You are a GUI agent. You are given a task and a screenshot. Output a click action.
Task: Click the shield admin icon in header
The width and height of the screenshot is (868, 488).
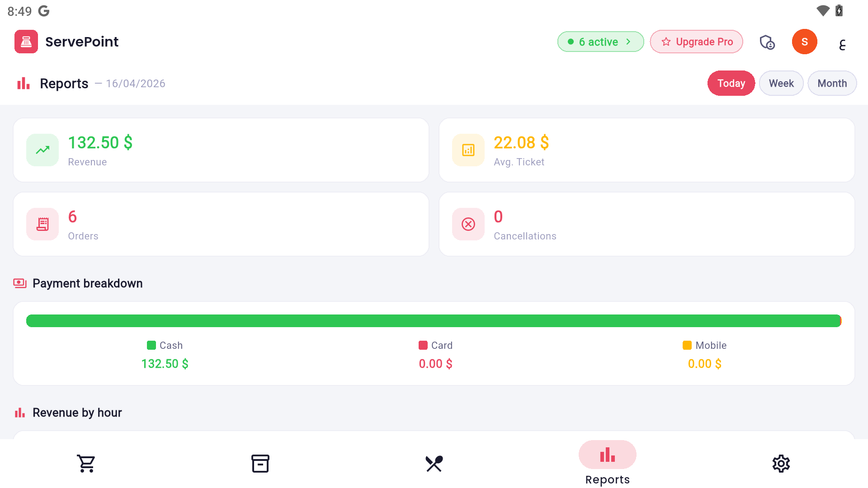pos(767,42)
